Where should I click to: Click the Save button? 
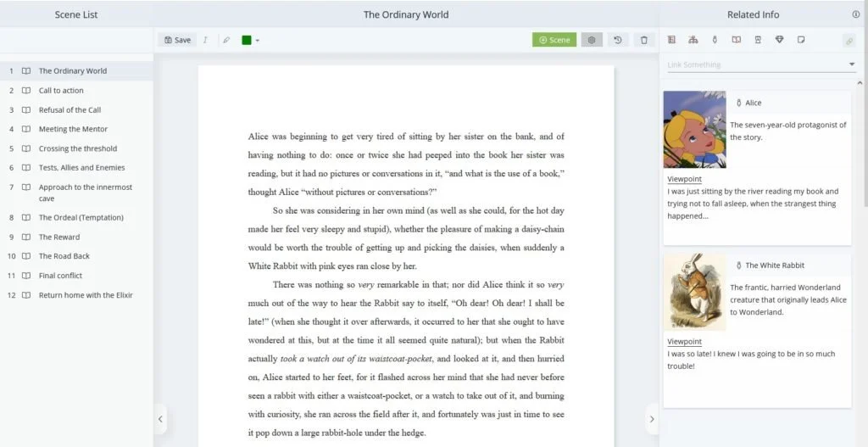pos(177,40)
